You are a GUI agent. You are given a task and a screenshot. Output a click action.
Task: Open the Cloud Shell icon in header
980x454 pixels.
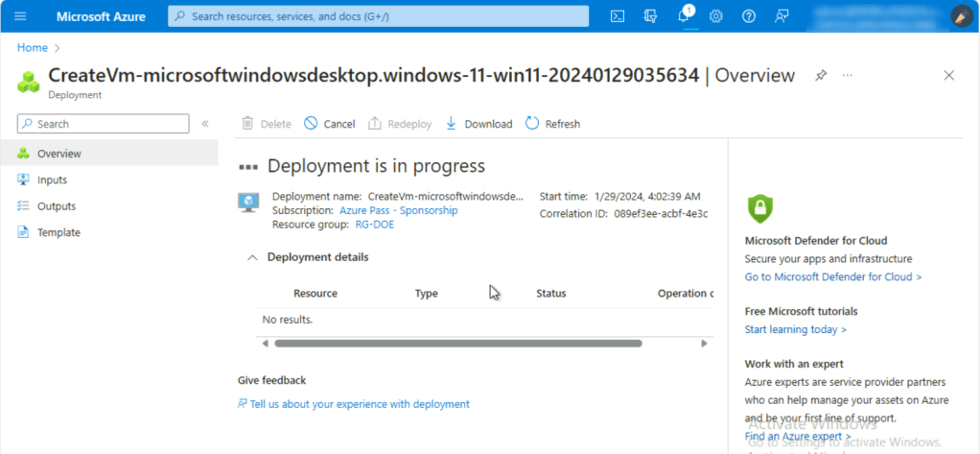pyautogui.click(x=618, y=16)
